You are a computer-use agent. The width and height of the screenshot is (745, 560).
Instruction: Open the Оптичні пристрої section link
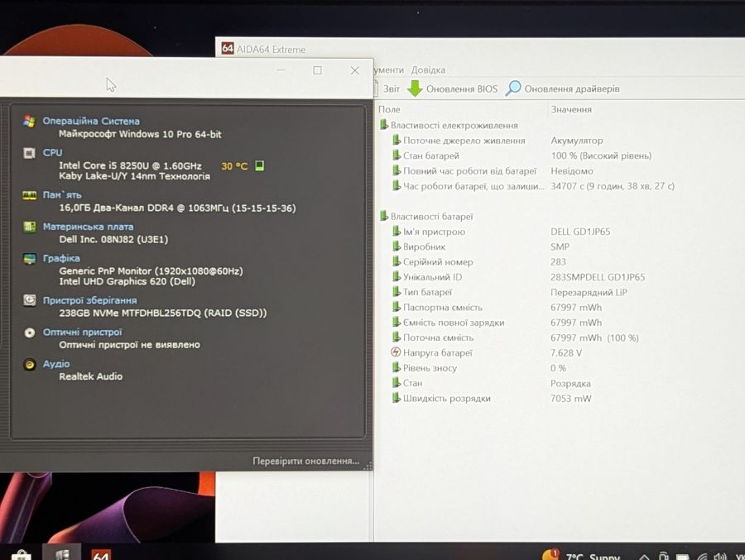coord(83,332)
